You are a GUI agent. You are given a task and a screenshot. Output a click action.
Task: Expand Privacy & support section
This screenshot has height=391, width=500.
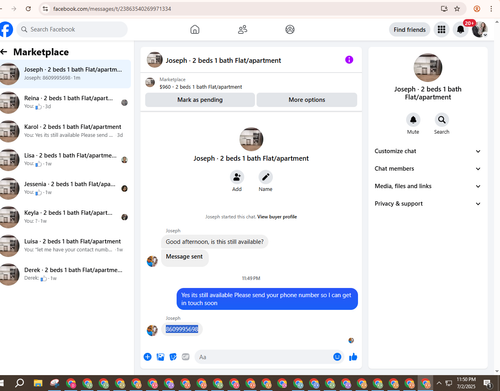pyautogui.click(x=428, y=204)
